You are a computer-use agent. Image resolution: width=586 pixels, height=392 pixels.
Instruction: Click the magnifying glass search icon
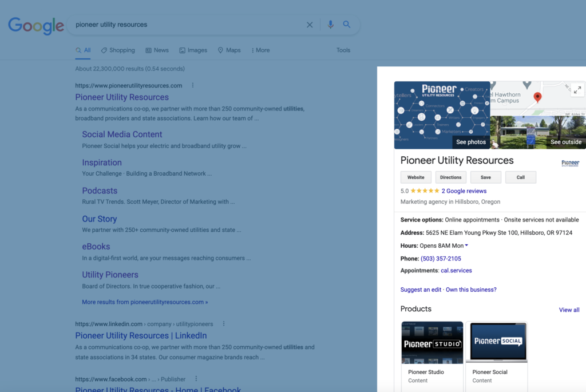click(347, 25)
